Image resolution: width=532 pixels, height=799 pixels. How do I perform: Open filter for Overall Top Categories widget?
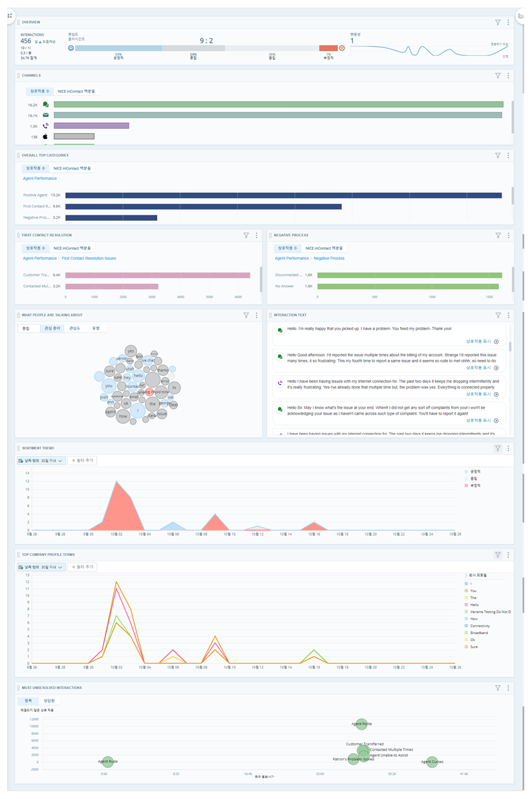point(498,155)
